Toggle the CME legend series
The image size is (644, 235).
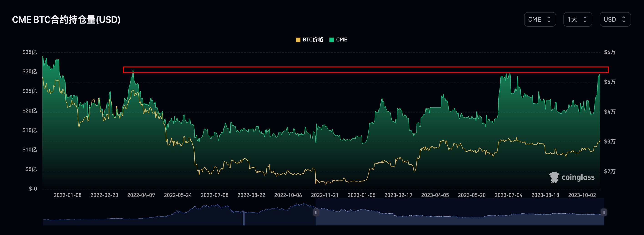pos(338,40)
